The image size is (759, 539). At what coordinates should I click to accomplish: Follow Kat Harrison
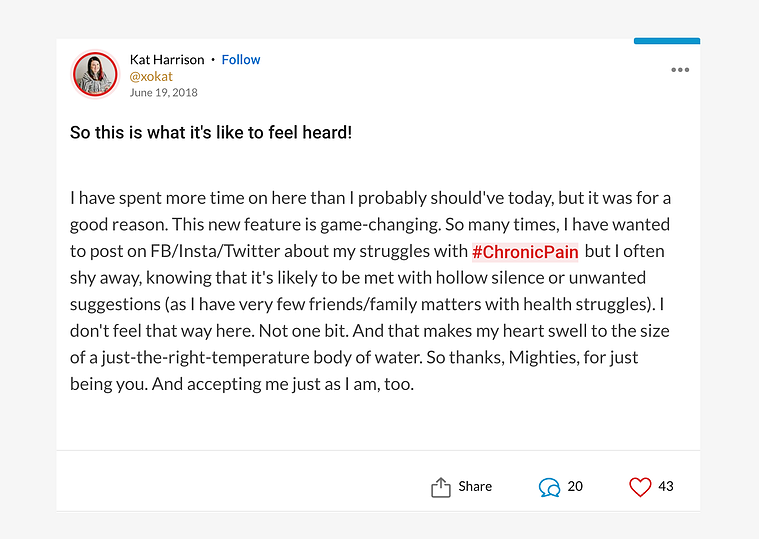(x=241, y=60)
